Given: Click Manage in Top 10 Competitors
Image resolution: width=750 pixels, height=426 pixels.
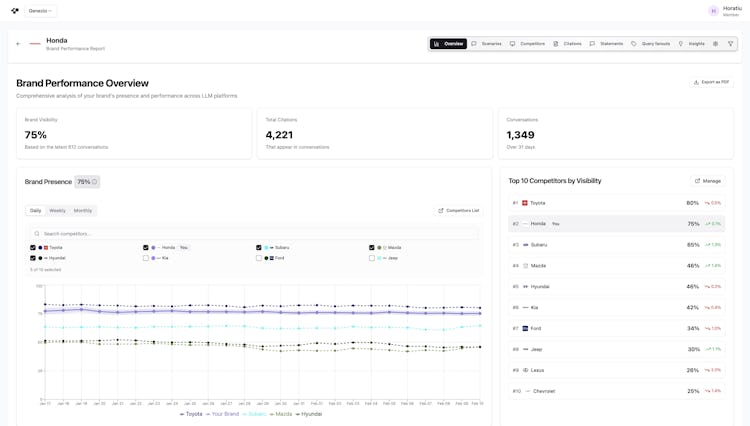Looking at the screenshot, I should 708,181.
